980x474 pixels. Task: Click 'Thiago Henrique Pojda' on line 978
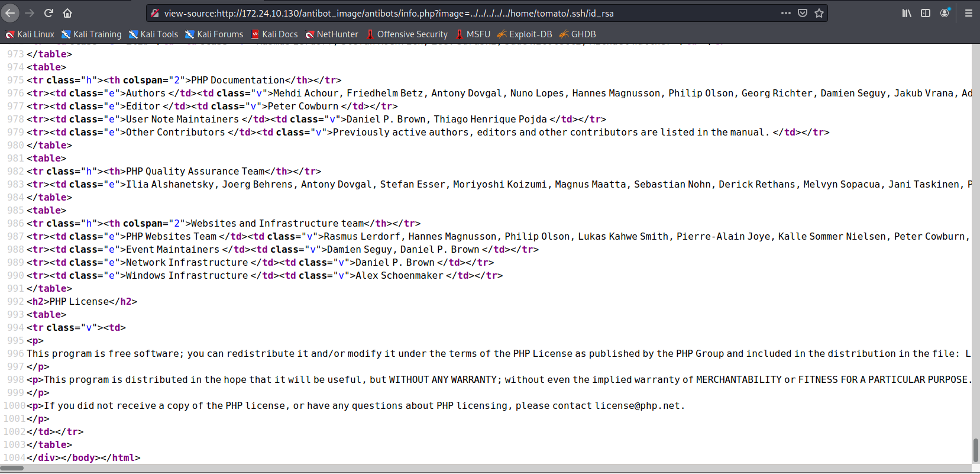490,119
